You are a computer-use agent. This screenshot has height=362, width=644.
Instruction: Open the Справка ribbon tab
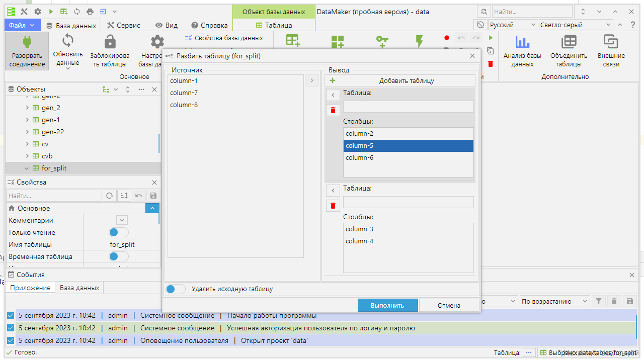(209, 25)
